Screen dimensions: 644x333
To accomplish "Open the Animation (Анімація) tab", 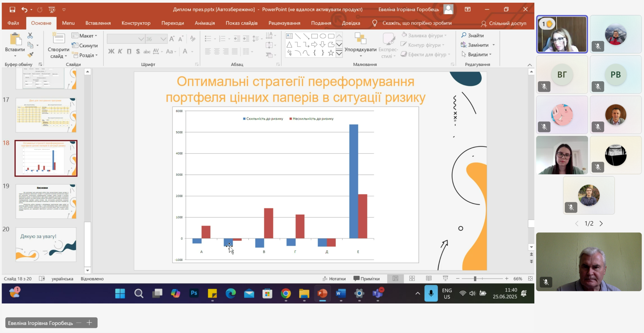I will pyautogui.click(x=205, y=23).
